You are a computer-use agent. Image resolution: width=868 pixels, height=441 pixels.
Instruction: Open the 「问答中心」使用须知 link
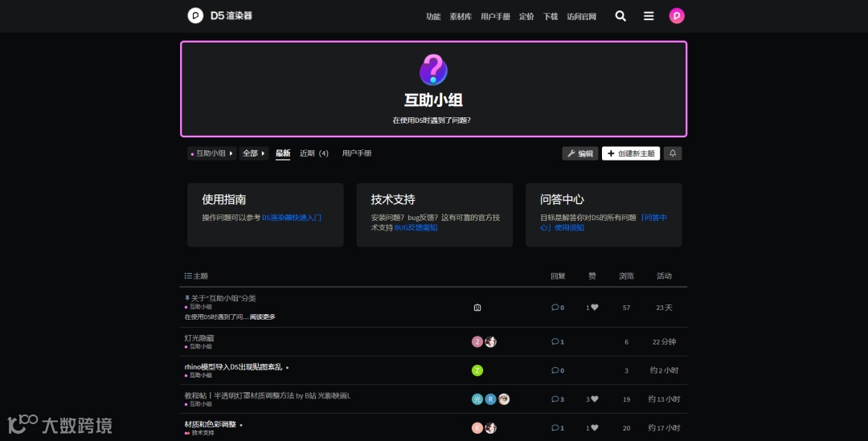(604, 223)
